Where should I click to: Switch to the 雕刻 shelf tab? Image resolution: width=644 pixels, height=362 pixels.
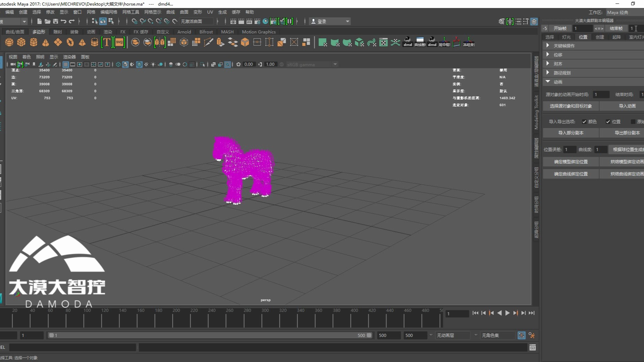pos(58,32)
